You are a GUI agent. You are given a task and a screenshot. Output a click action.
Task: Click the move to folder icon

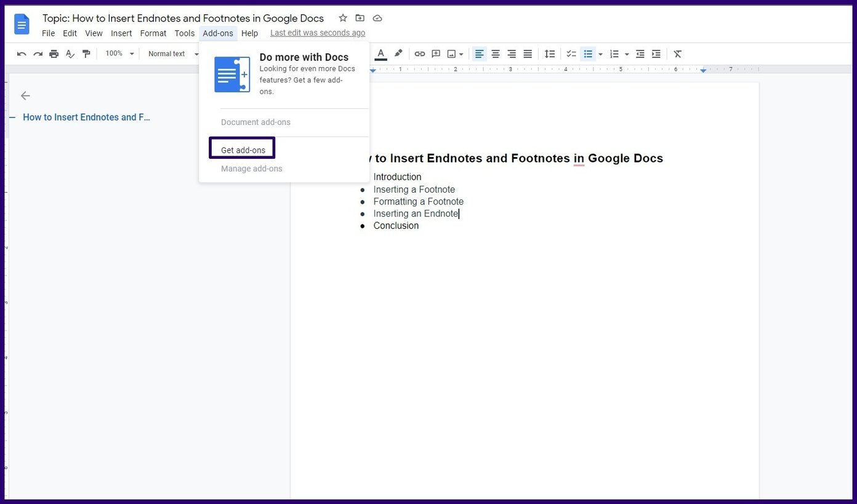coord(360,18)
